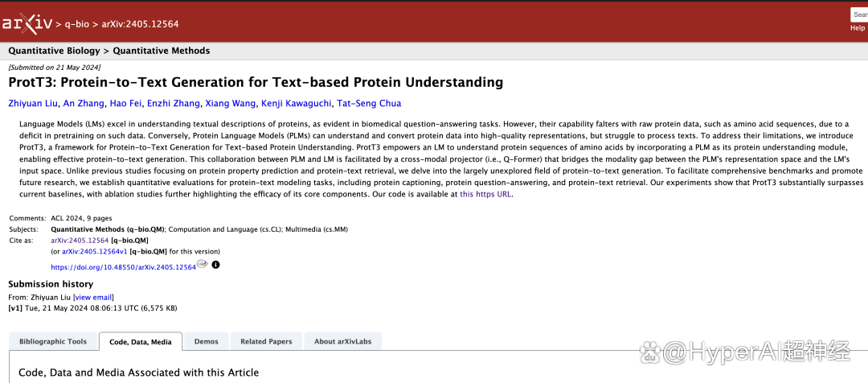The height and width of the screenshot is (383, 868).
Task: Click the DOI DataCite icon
Action: click(203, 264)
